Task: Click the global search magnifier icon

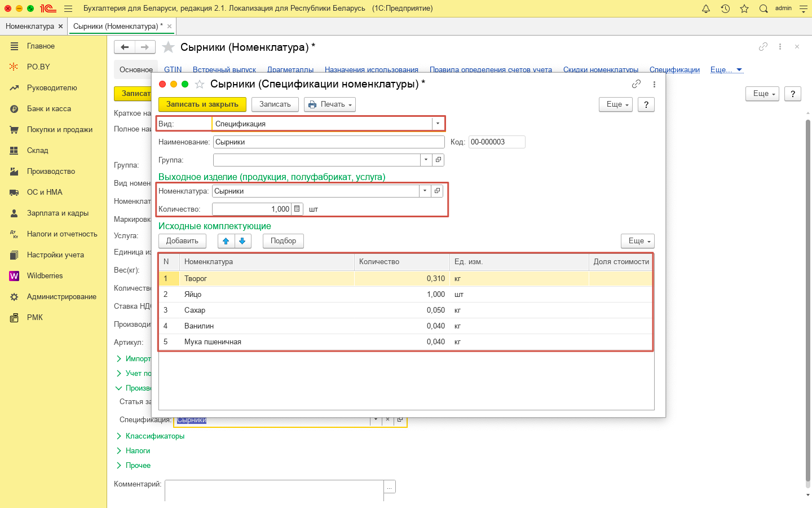Action: 764,8
